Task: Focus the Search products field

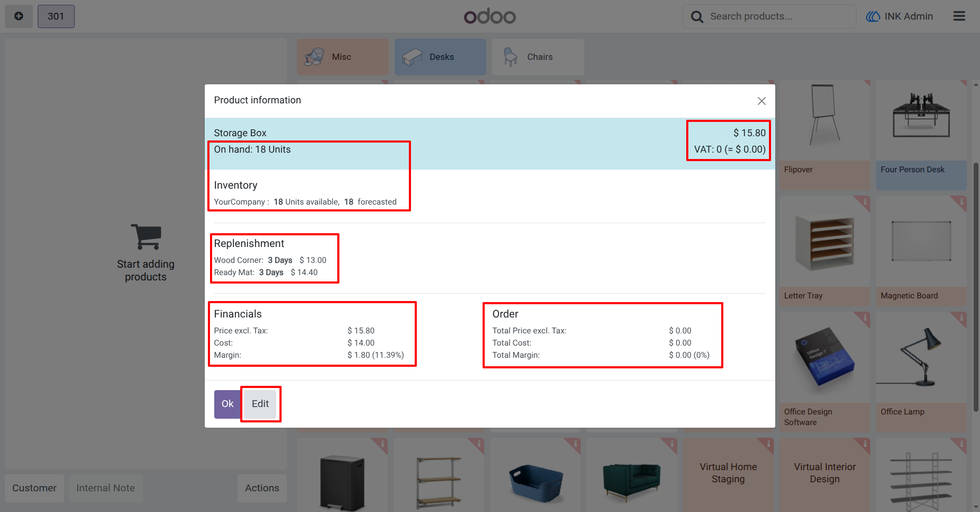Action: point(769,16)
